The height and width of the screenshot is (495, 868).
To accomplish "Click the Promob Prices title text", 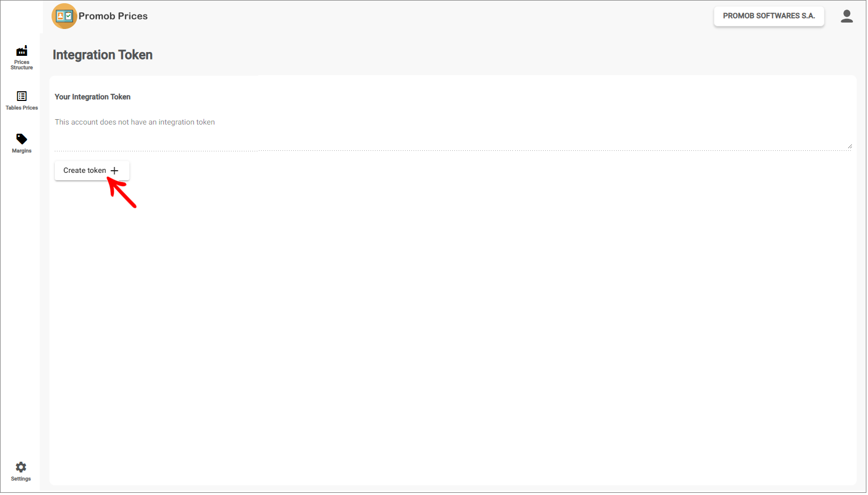I will tap(113, 16).
